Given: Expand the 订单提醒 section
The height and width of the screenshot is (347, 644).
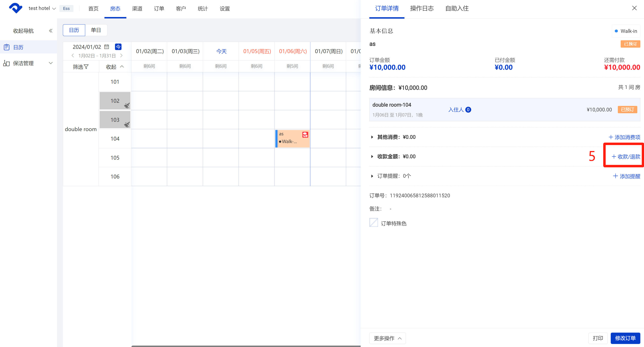Looking at the screenshot, I should (372, 176).
